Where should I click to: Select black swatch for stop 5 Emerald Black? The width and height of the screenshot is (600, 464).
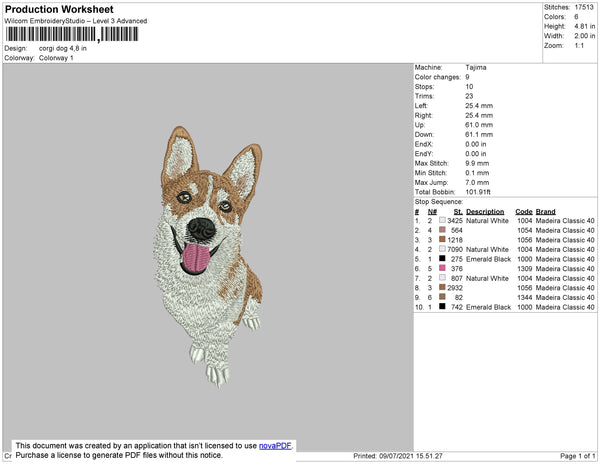click(442, 259)
